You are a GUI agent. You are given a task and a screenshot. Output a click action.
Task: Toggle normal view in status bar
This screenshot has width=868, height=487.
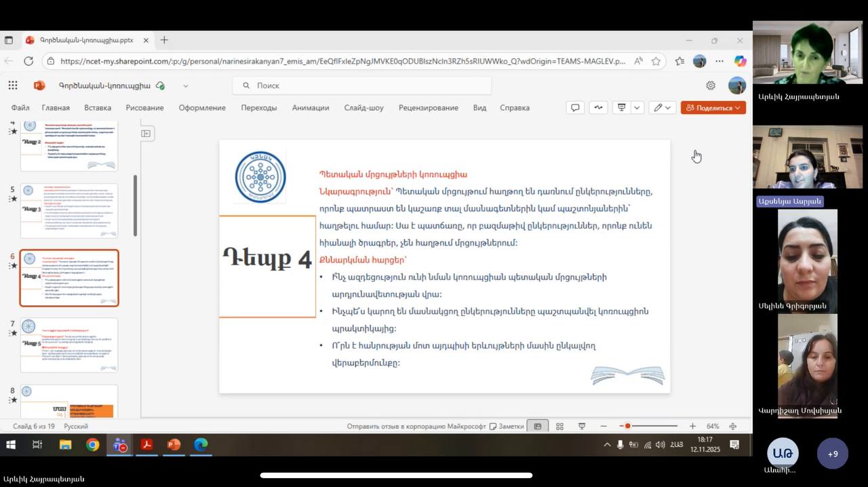[538, 427]
